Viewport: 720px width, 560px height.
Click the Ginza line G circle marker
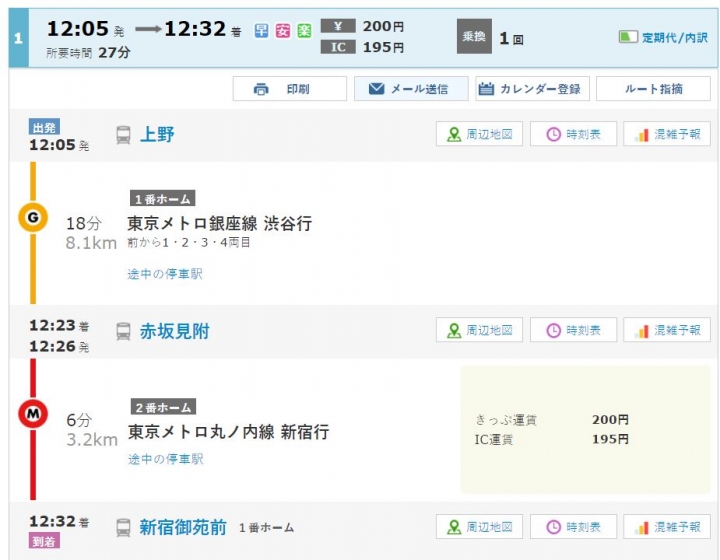[x=33, y=217]
